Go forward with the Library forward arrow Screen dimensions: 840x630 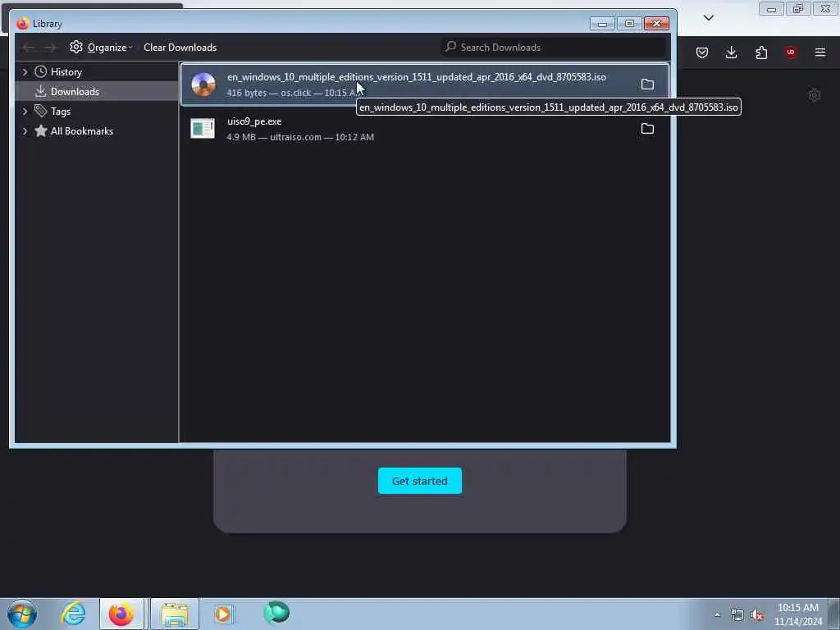[50, 48]
